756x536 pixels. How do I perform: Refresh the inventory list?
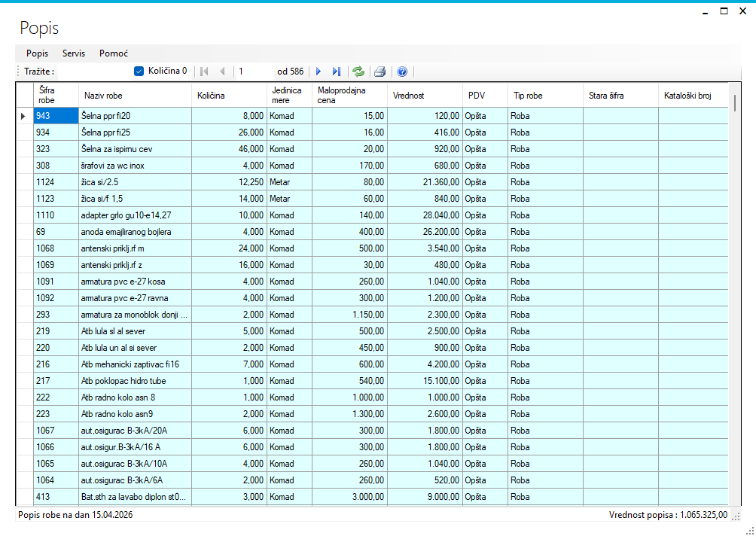358,72
